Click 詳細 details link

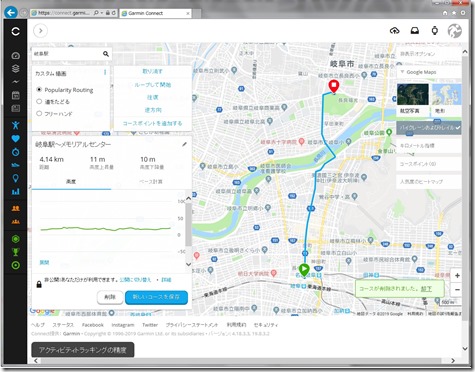(166, 280)
